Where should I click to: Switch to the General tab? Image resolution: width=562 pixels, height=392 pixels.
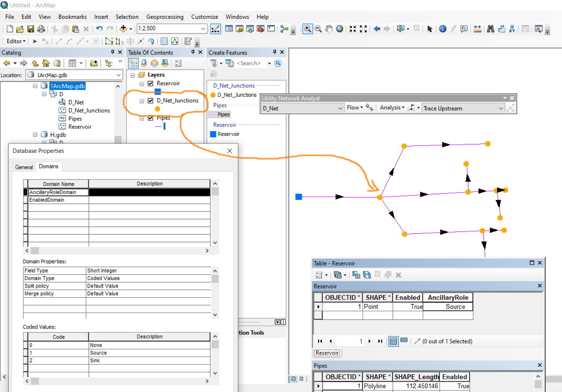[24, 167]
